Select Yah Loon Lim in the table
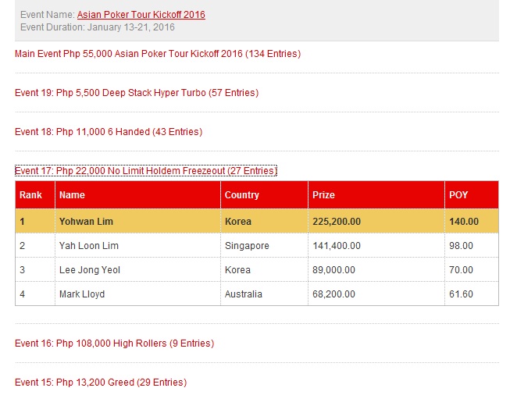The width and height of the screenshot is (510, 420). [x=89, y=246]
